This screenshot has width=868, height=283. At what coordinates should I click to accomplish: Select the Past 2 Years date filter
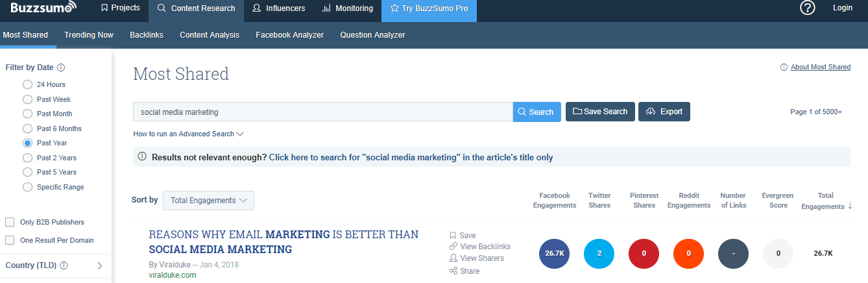point(27,158)
